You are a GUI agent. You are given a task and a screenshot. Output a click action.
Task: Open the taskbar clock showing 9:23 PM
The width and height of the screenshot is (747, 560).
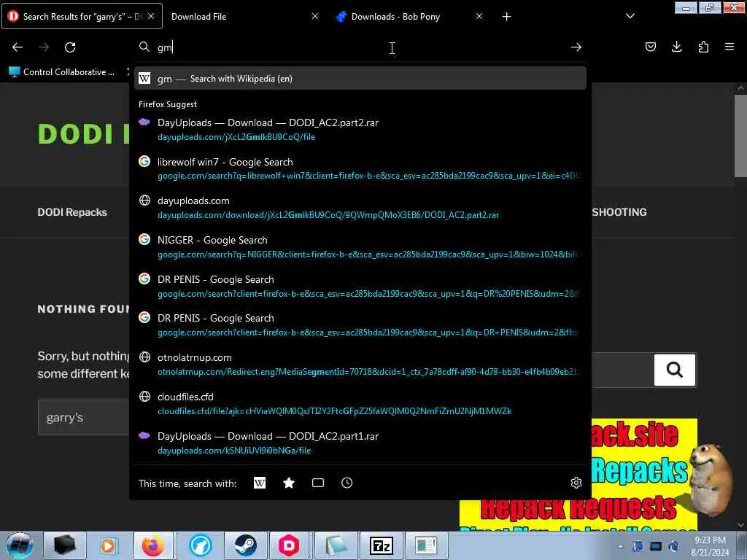click(710, 546)
